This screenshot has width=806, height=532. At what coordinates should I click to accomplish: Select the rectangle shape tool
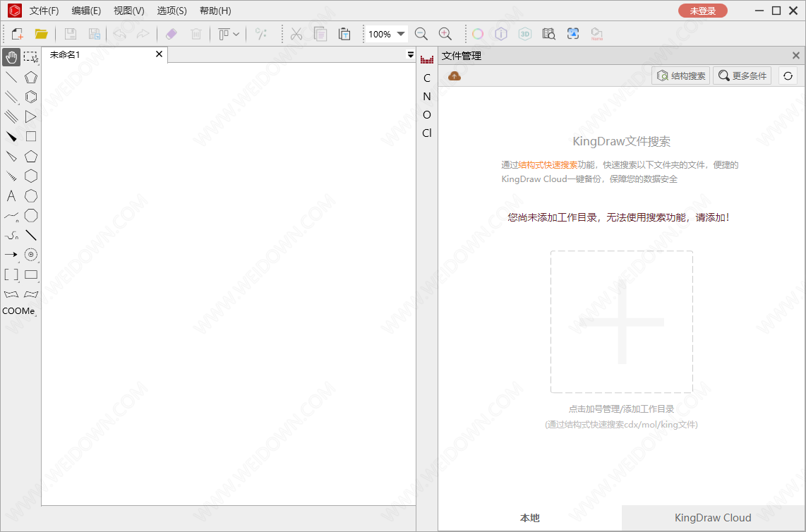point(31,274)
